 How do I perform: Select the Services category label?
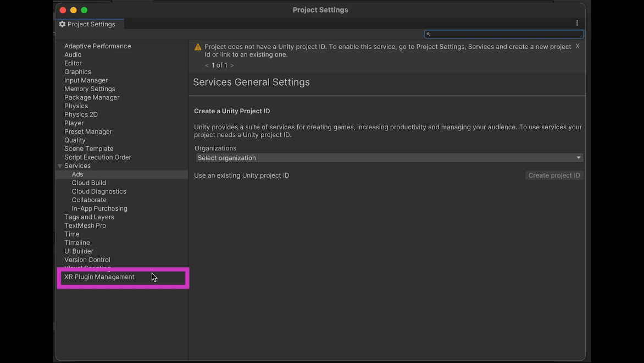(77, 166)
